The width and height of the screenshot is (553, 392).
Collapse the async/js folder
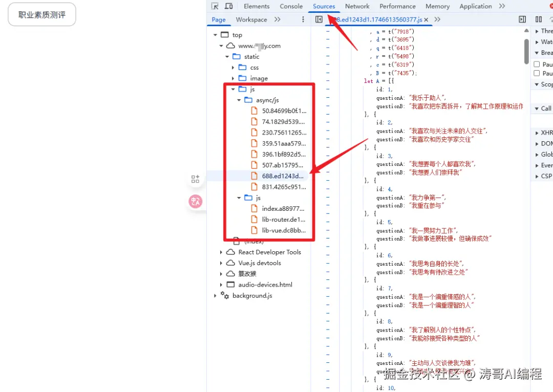[x=239, y=100]
